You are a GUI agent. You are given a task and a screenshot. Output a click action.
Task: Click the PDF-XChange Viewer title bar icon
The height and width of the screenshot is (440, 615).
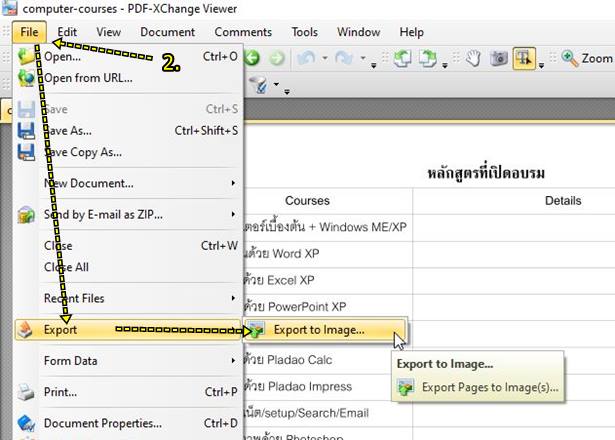[9, 8]
